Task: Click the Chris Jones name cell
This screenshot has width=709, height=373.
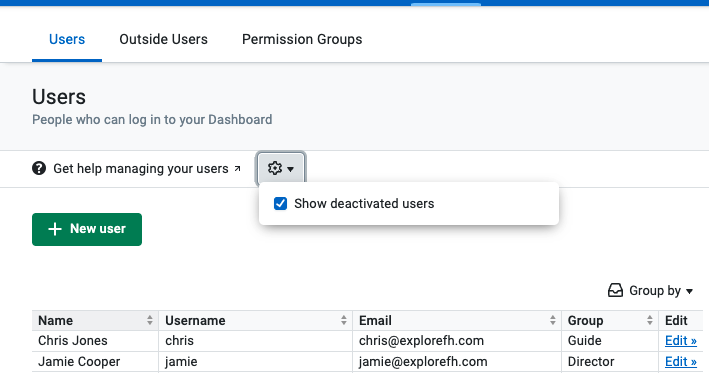Action: [95, 341]
